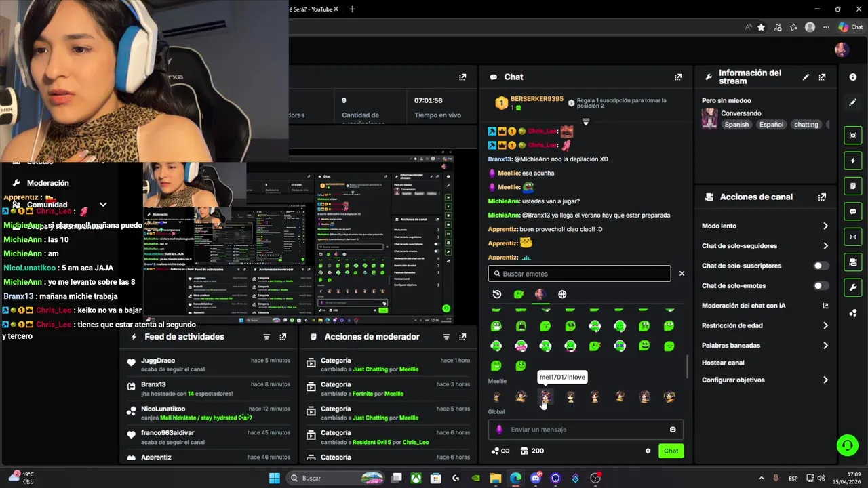Open Discord from the taskbar
868x488 pixels.
pyautogui.click(x=536, y=478)
